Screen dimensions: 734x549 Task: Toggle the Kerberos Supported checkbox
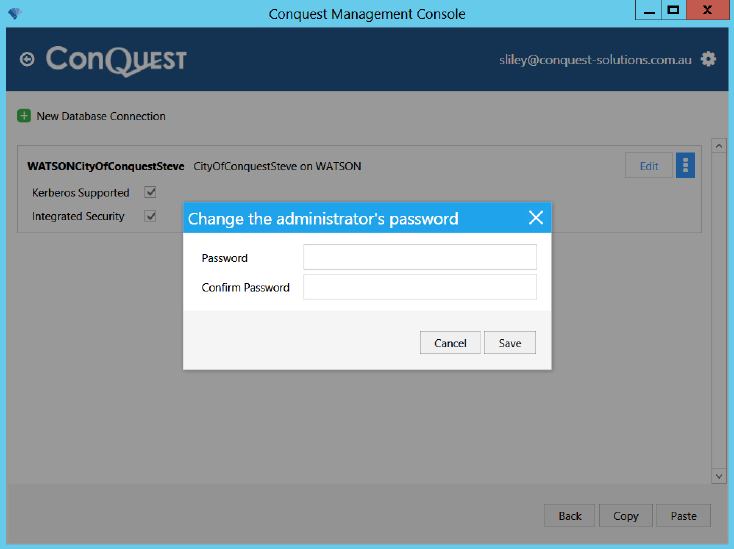pyautogui.click(x=150, y=192)
